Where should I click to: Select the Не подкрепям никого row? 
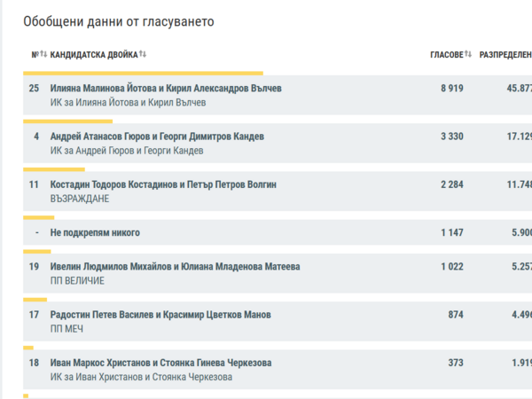[278, 232]
